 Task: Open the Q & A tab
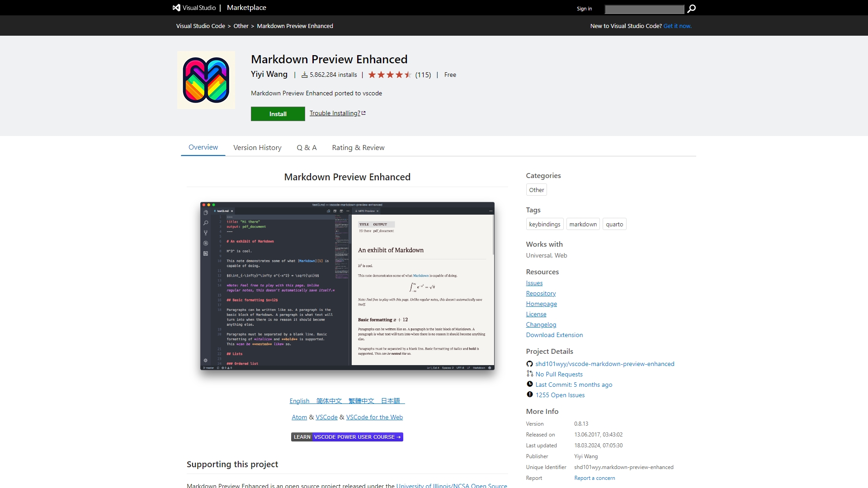coord(307,148)
